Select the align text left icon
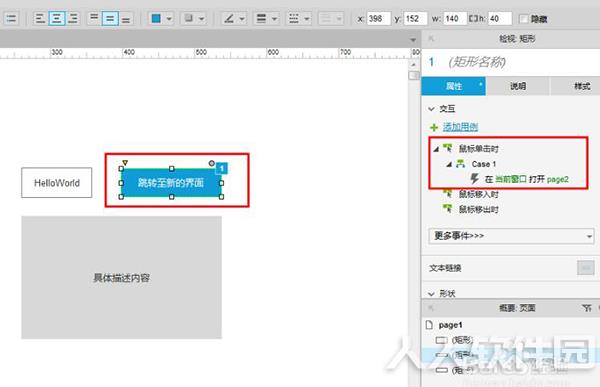The image size is (600, 387). point(40,18)
